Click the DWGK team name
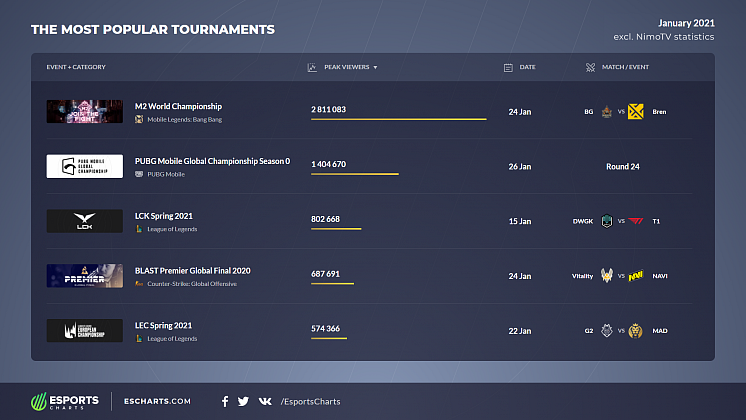746x420 pixels. pyautogui.click(x=583, y=221)
